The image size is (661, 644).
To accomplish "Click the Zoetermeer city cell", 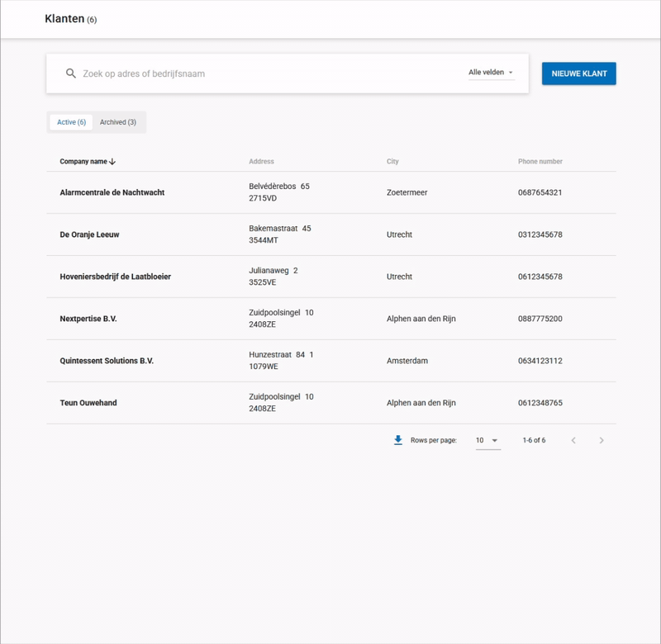I will [407, 192].
